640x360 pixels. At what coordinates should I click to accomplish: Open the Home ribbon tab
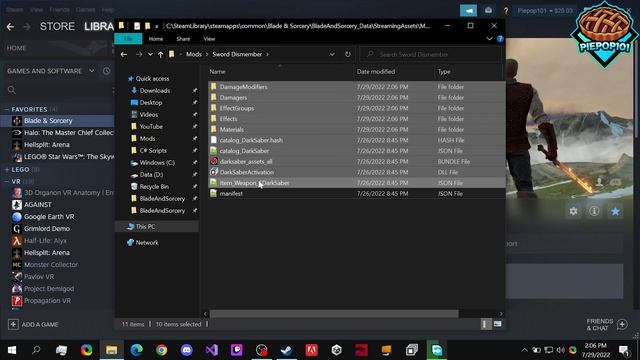tap(156, 39)
